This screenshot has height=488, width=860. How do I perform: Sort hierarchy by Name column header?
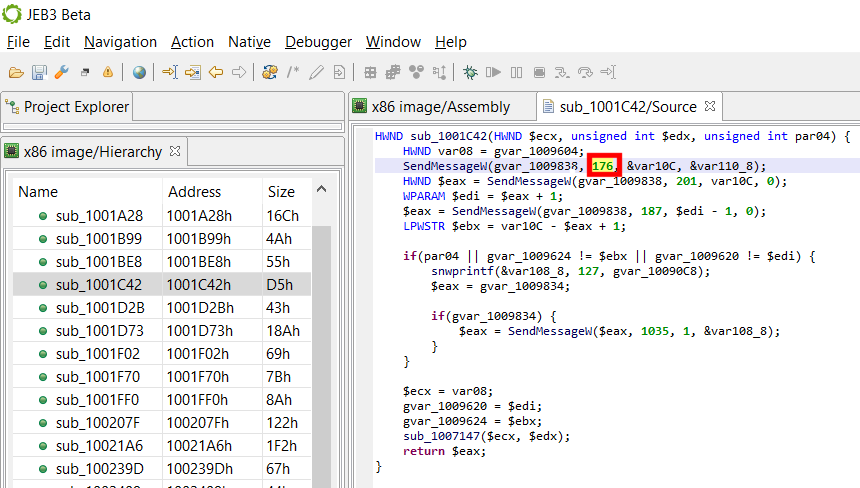click(38, 192)
